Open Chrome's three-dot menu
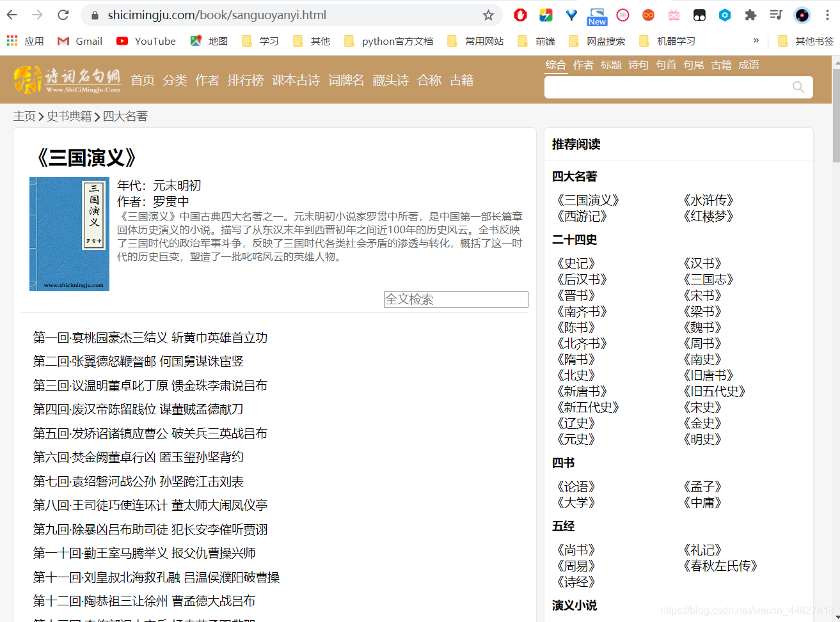This screenshot has width=840, height=622. coord(827,15)
